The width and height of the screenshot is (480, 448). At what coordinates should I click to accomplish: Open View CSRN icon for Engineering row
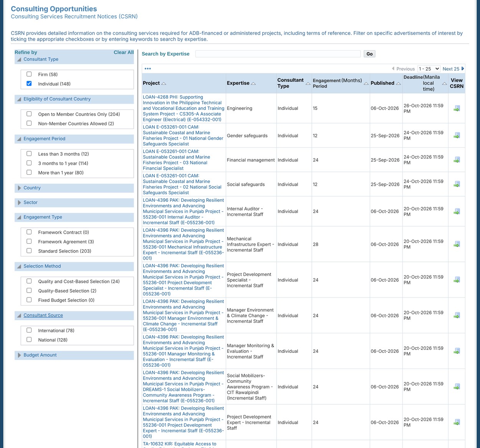click(x=457, y=109)
